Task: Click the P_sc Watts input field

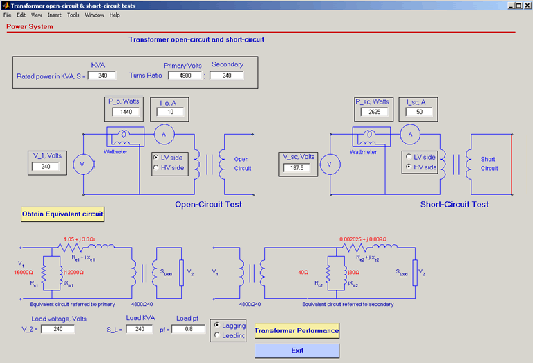Action: click(374, 112)
